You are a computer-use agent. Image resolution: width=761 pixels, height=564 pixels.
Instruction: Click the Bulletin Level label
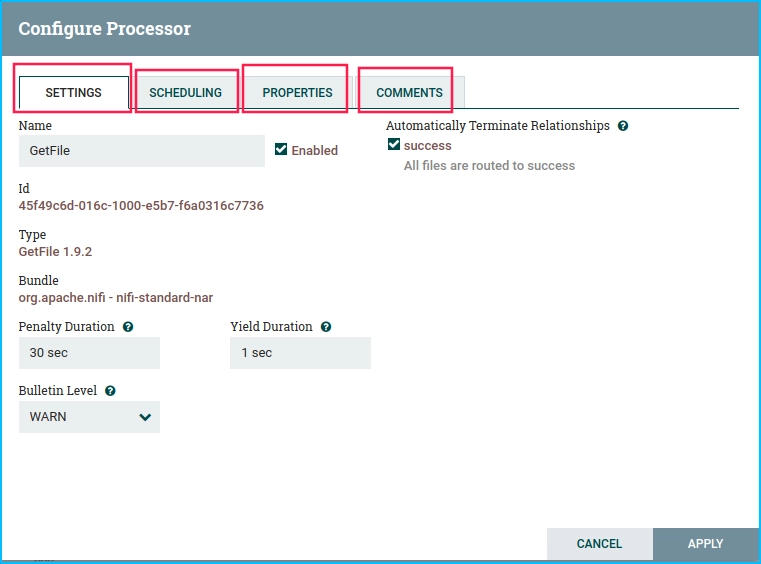[58, 391]
